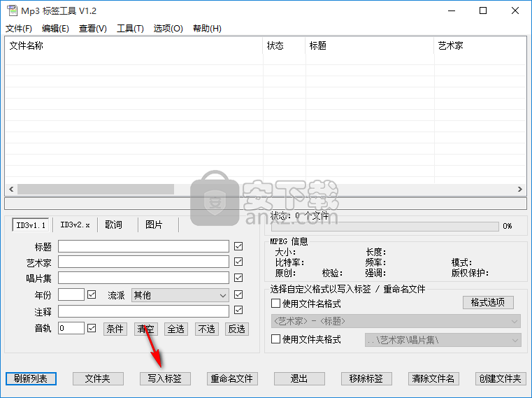Open the 工具(T) menu
This screenshot has width=532, height=398.
click(130, 29)
